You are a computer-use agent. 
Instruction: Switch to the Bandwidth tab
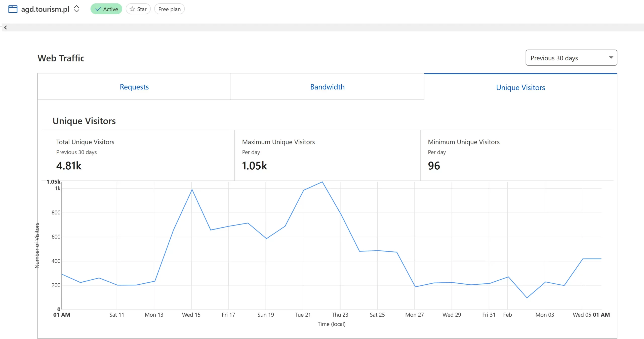327,87
